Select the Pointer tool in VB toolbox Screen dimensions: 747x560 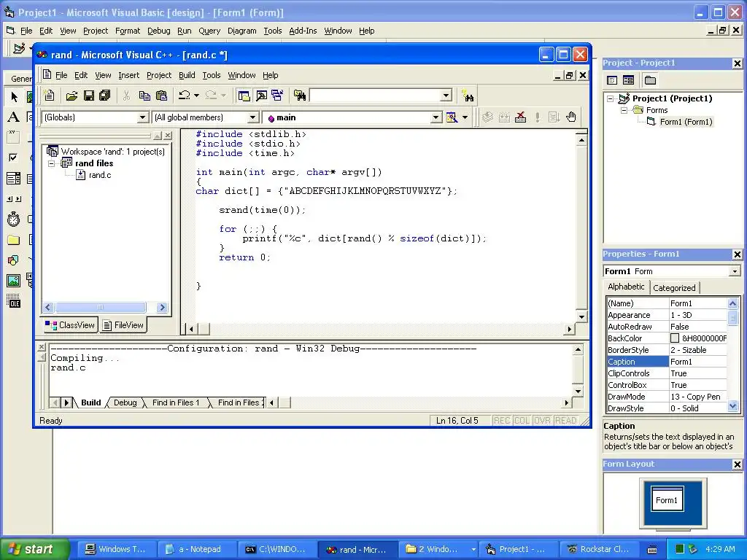(14, 97)
